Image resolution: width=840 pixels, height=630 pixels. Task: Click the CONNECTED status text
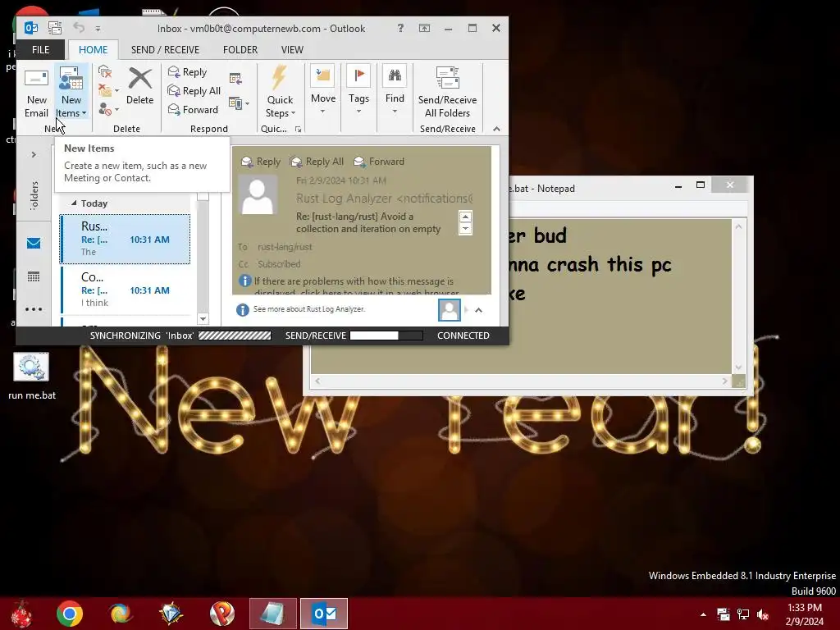click(x=463, y=336)
